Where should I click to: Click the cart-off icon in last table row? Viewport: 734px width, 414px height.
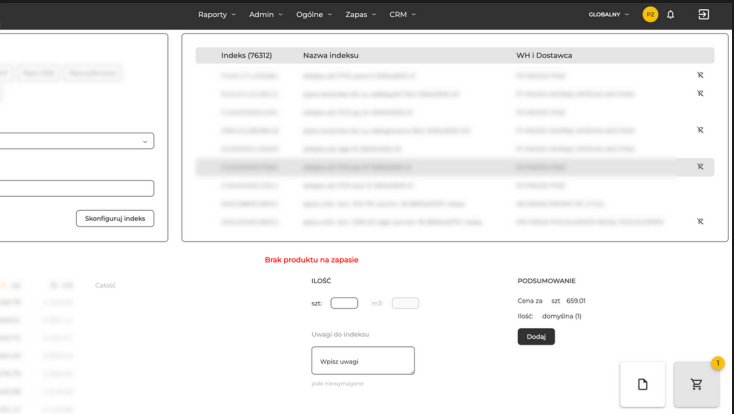tap(700, 222)
